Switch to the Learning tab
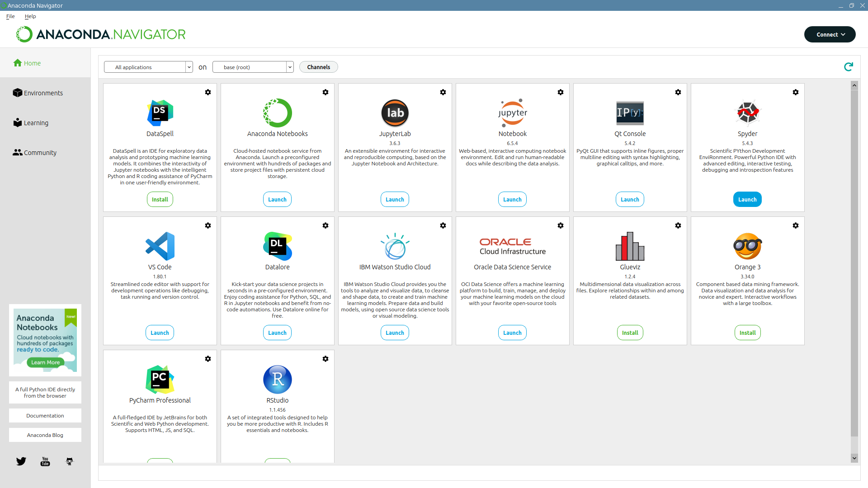The height and width of the screenshot is (488, 868). tap(45, 123)
